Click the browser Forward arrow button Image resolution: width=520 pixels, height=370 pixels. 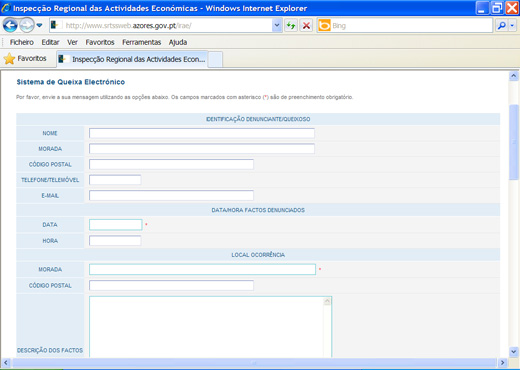click(27, 25)
